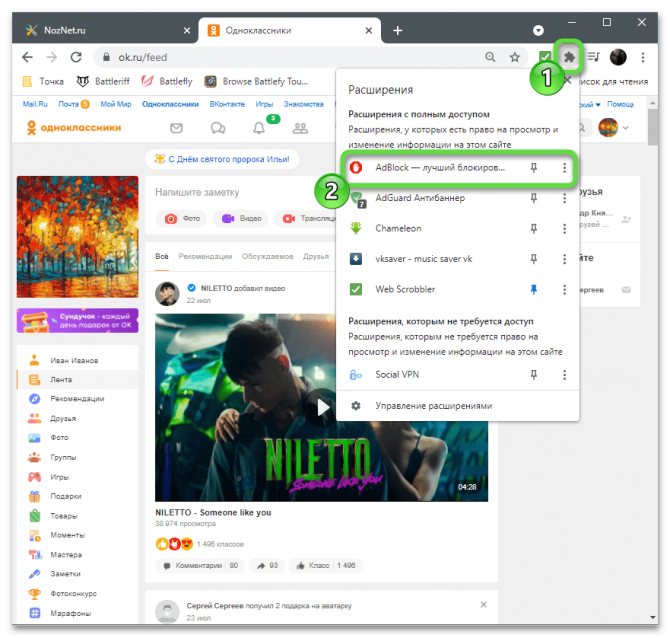The width and height of the screenshot is (670, 638).
Task: Play the NILETTO video
Action: [321, 407]
